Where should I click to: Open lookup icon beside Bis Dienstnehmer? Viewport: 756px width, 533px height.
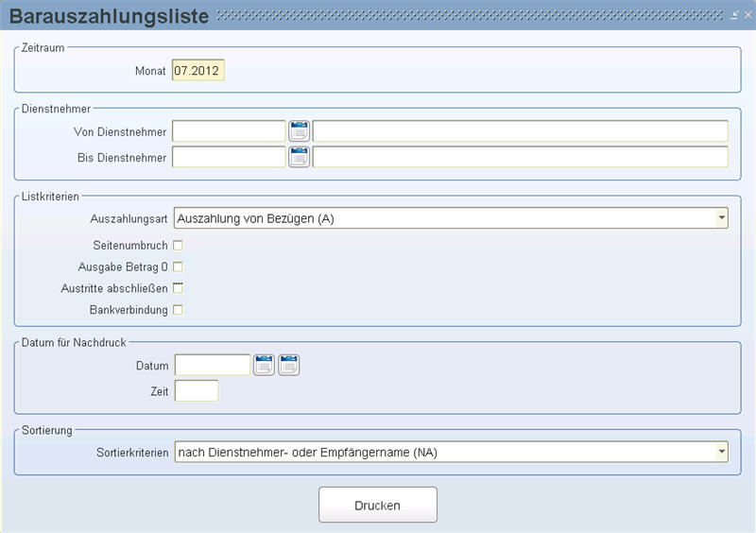[299, 157]
